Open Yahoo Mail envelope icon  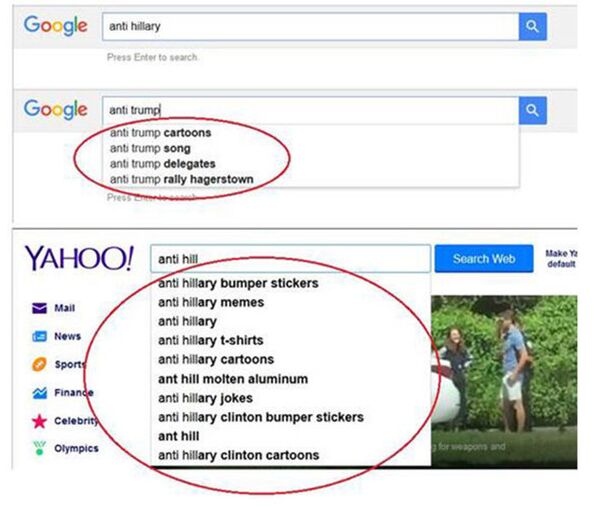coord(40,308)
